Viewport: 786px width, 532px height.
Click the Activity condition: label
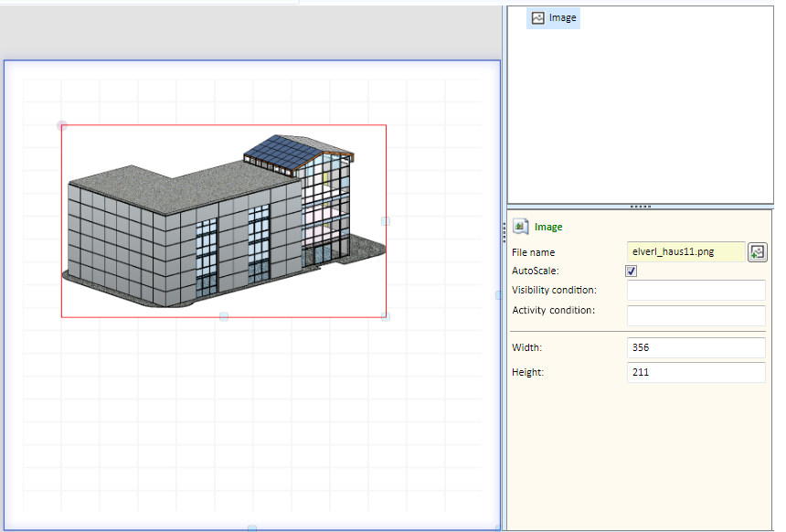tap(554, 311)
